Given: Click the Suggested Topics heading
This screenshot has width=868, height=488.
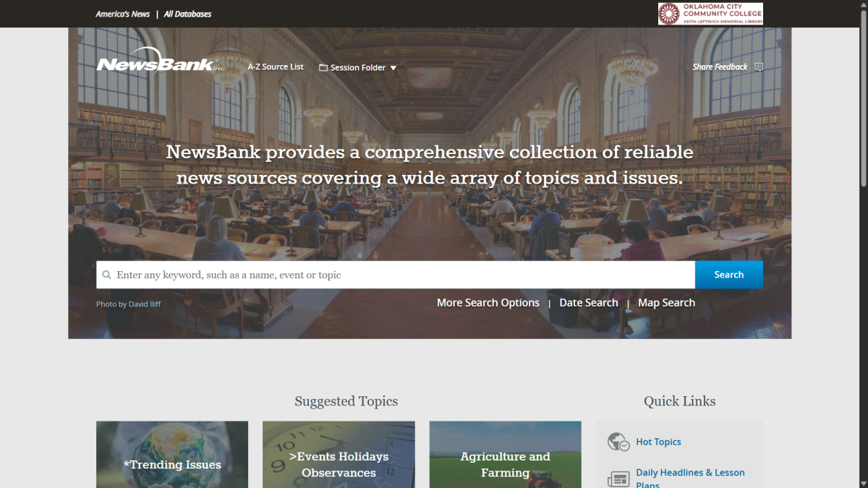Looking at the screenshot, I should pos(346,401).
